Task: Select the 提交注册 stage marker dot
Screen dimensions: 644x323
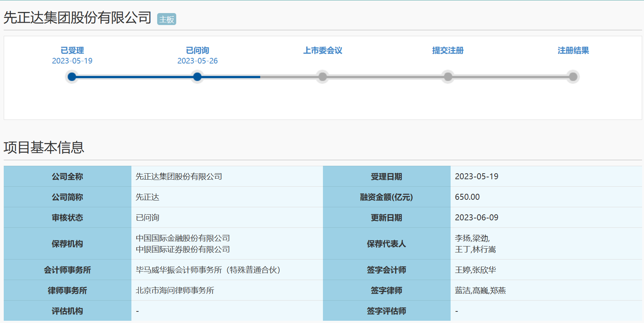Action: click(448, 77)
